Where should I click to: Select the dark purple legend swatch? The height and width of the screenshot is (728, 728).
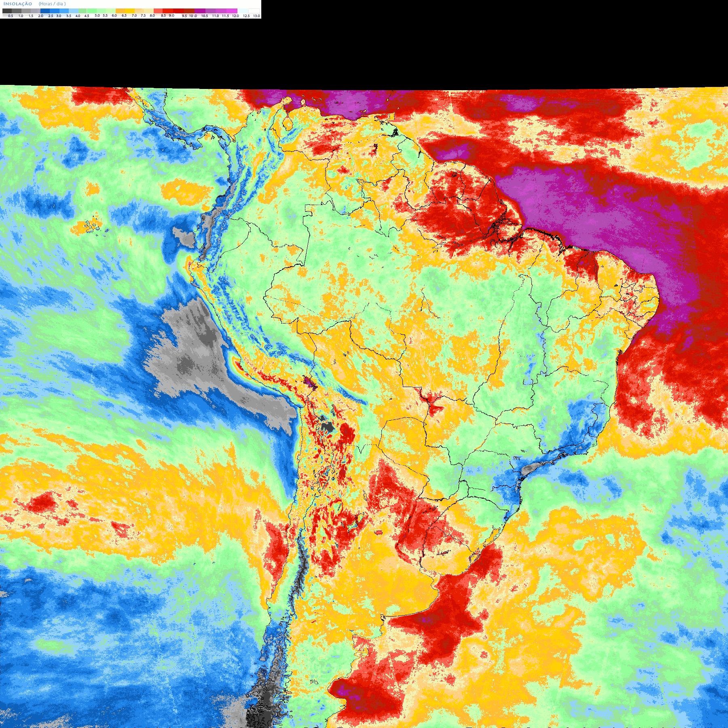pos(200,11)
